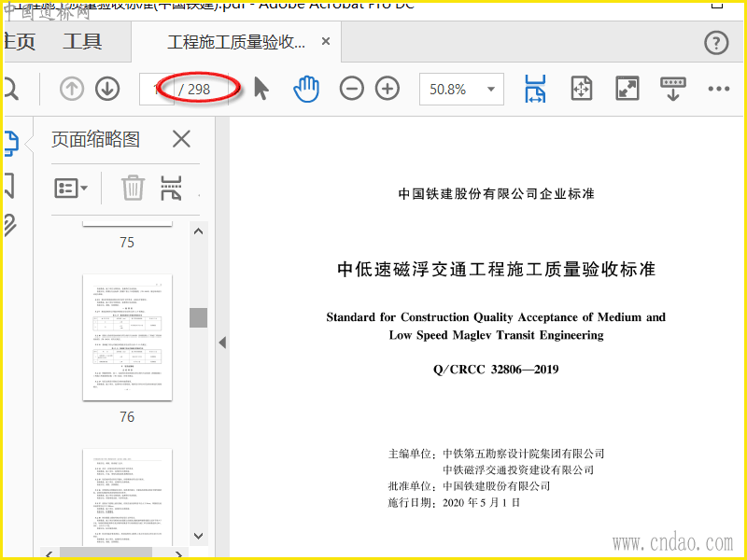Viewport: 747px width, 560px height.
Task: Select the page 77 thumbnail
Action: 127,497
